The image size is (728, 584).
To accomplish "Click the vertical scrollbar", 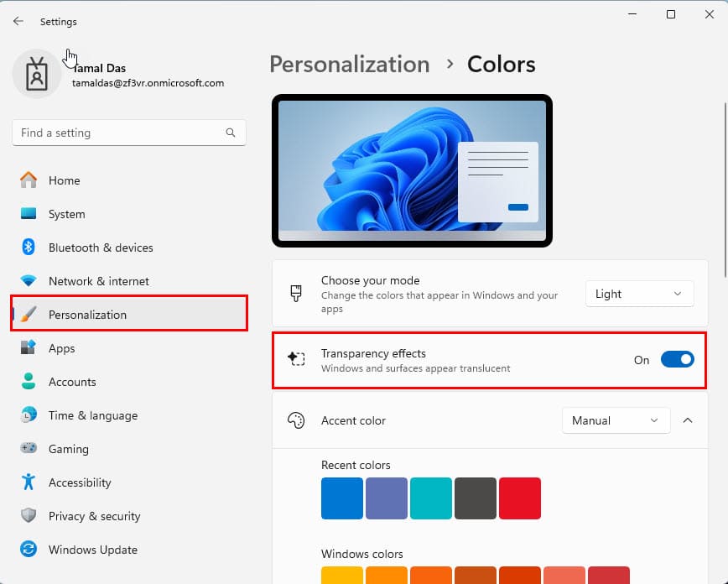I will tap(725, 190).
